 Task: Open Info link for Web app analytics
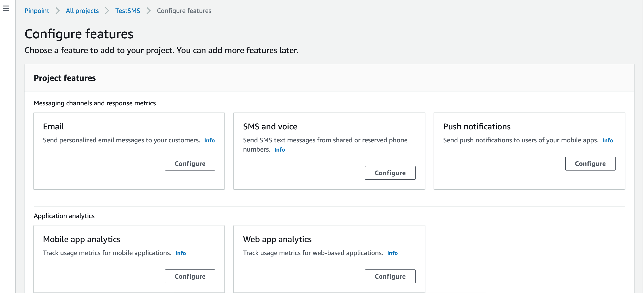point(392,253)
